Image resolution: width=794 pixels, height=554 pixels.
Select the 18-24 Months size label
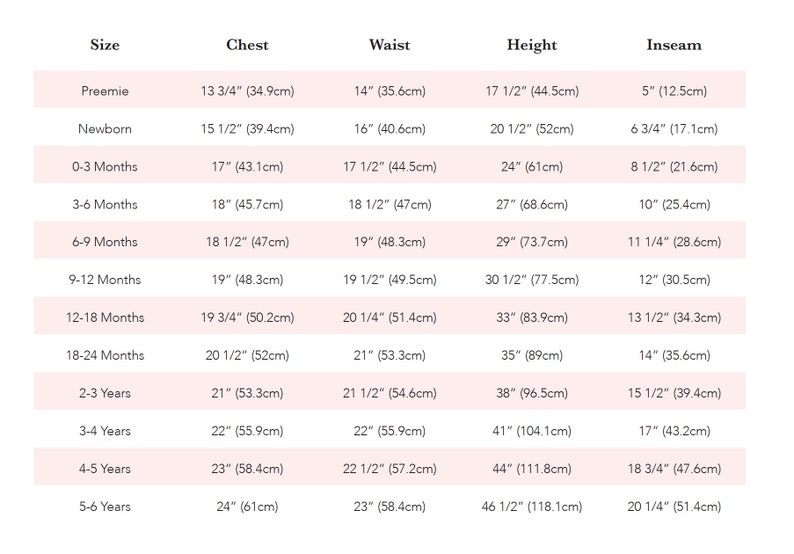point(105,355)
